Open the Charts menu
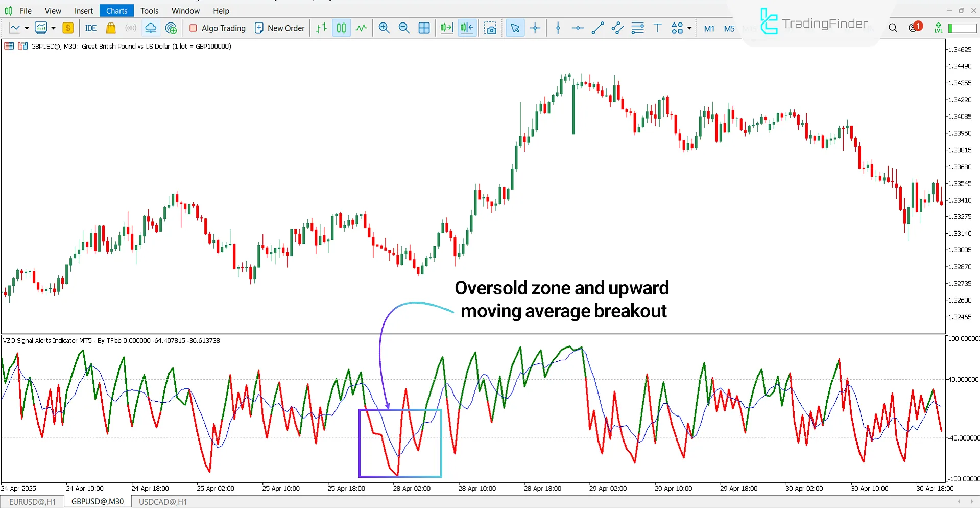This screenshot has width=980, height=509. point(116,10)
